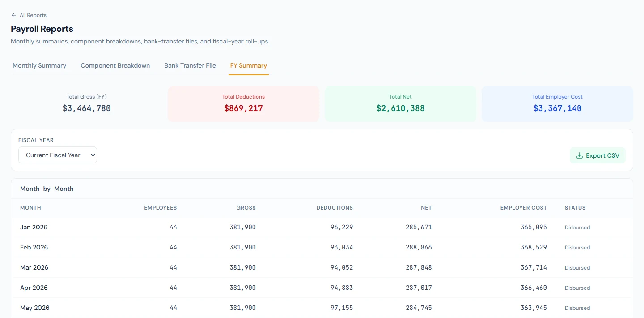This screenshot has width=644, height=318.
Task: Click Apr 2026 net value 287,017
Action: click(x=419, y=288)
